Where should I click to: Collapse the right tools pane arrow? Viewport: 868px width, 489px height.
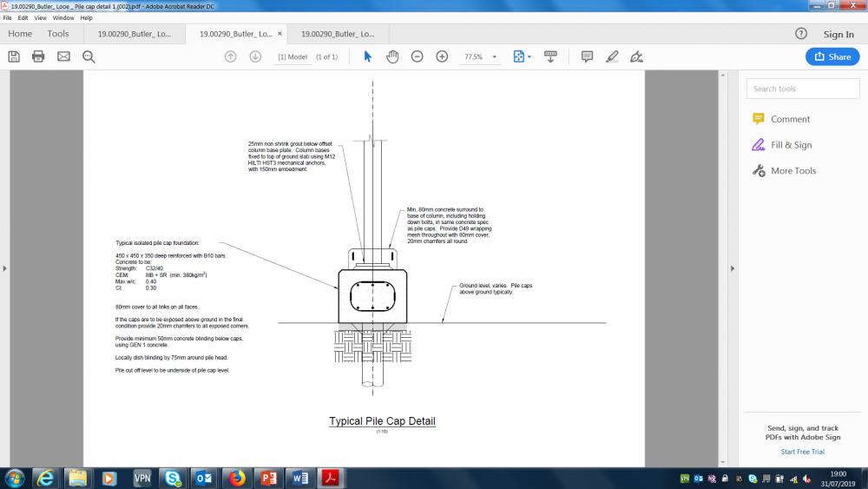click(733, 268)
